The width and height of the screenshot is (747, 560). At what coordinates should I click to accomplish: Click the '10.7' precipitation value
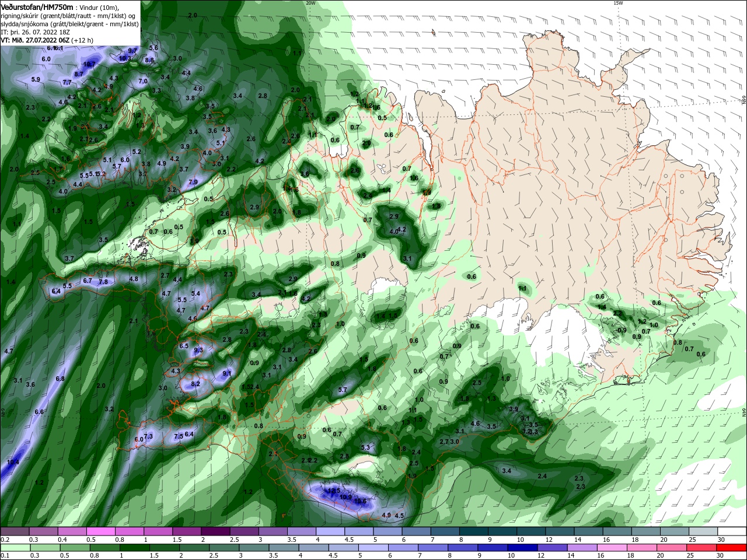pyautogui.click(x=89, y=64)
